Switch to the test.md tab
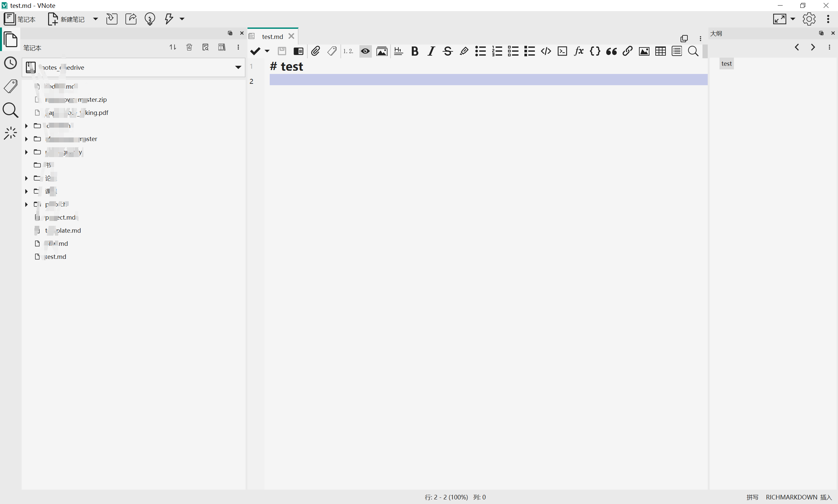Screen dimensions: 838x504 coord(272,36)
